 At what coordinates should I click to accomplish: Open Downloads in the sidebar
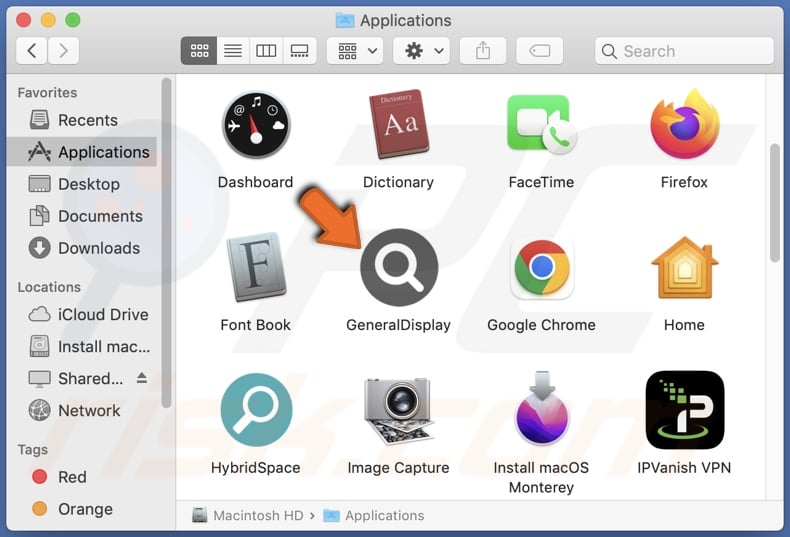click(84, 248)
